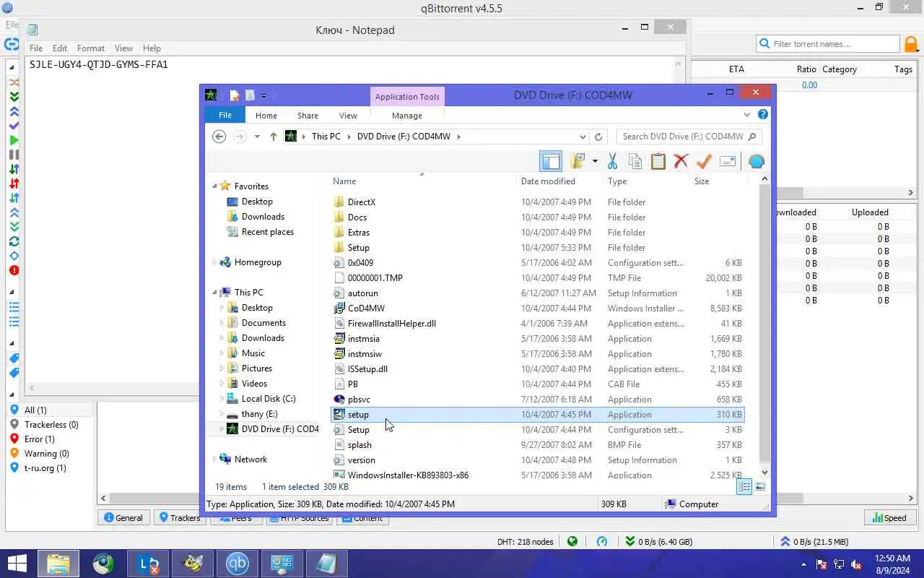Click the purple checkmark Completed filter icon
This screenshot has width=924, height=578.
tap(14, 126)
